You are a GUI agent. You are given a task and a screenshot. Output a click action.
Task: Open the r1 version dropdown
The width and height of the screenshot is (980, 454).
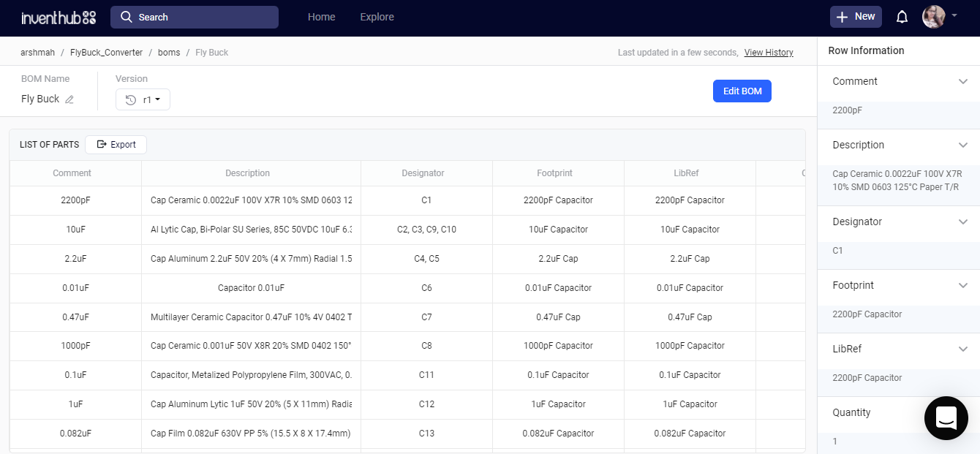[x=143, y=100]
